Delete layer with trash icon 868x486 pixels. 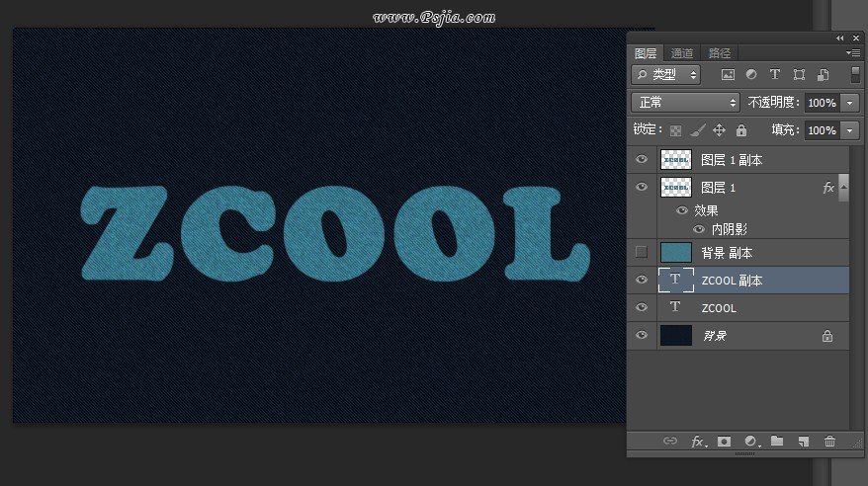[829, 442]
